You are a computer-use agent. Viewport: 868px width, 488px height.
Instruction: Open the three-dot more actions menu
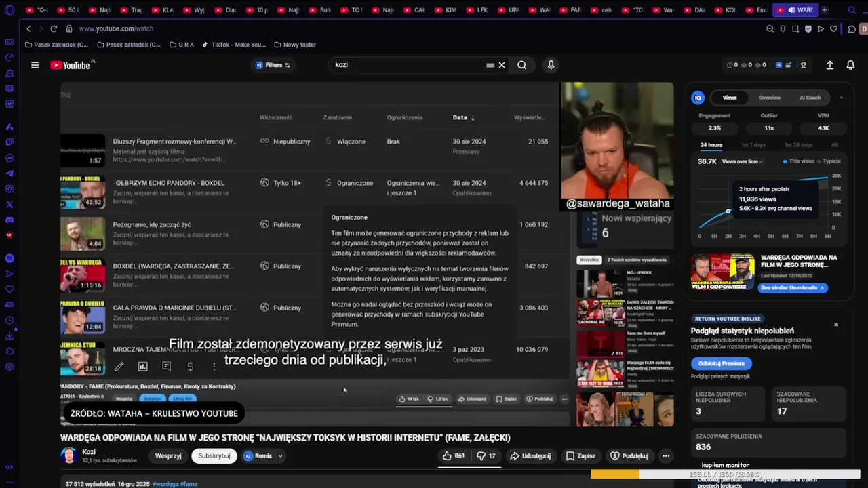[666, 456]
